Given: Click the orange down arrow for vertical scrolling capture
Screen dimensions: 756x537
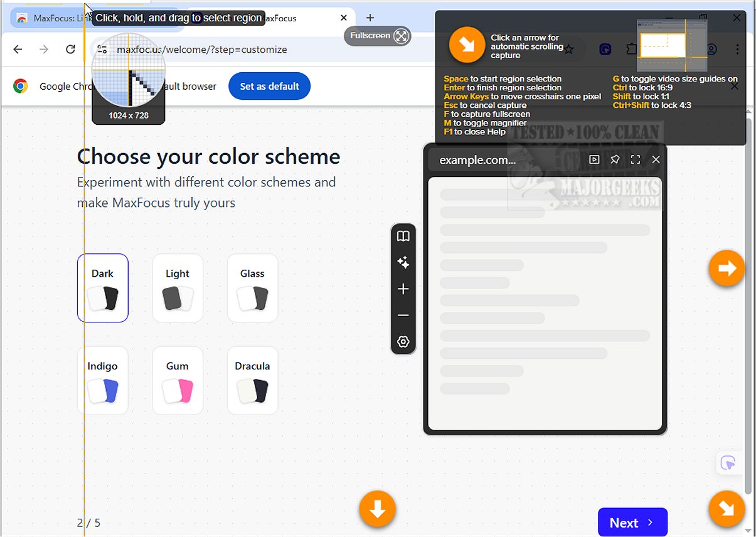Looking at the screenshot, I should coord(378,509).
